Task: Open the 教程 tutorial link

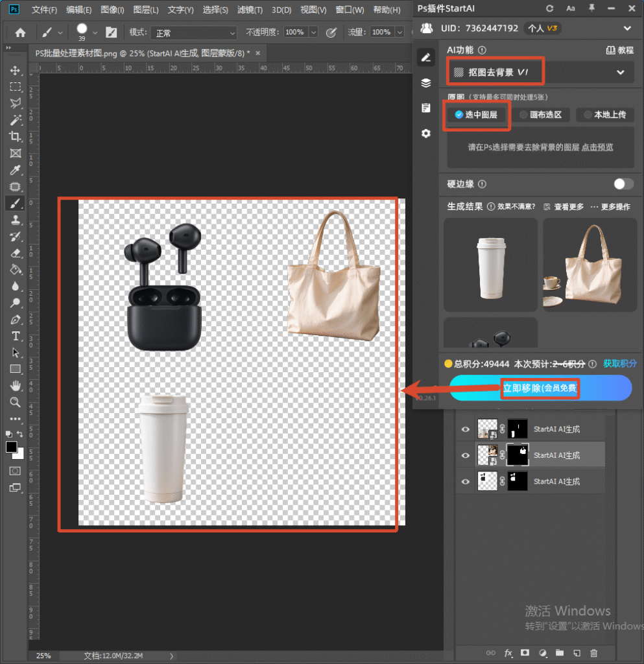Action: (x=620, y=51)
